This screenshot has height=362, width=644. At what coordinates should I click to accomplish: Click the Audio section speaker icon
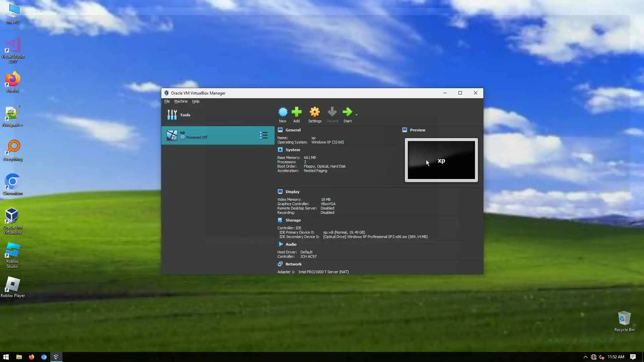pyautogui.click(x=280, y=244)
